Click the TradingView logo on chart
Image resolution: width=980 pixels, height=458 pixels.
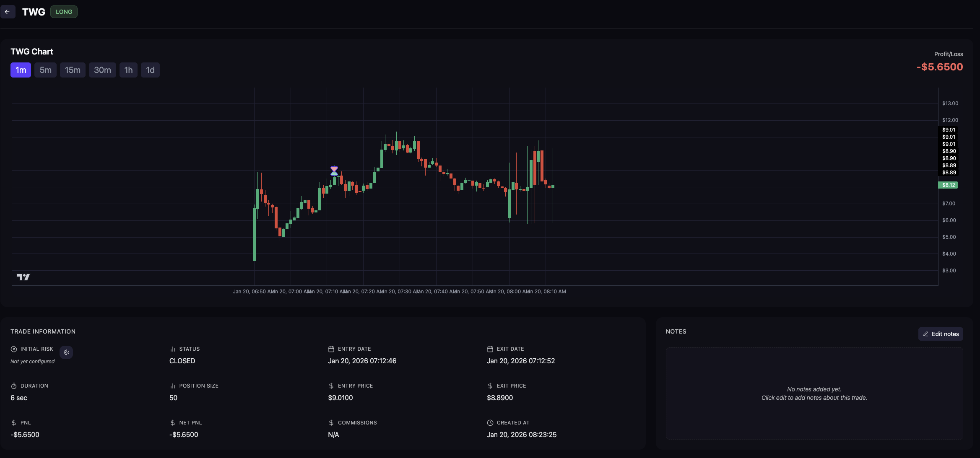[x=23, y=277]
